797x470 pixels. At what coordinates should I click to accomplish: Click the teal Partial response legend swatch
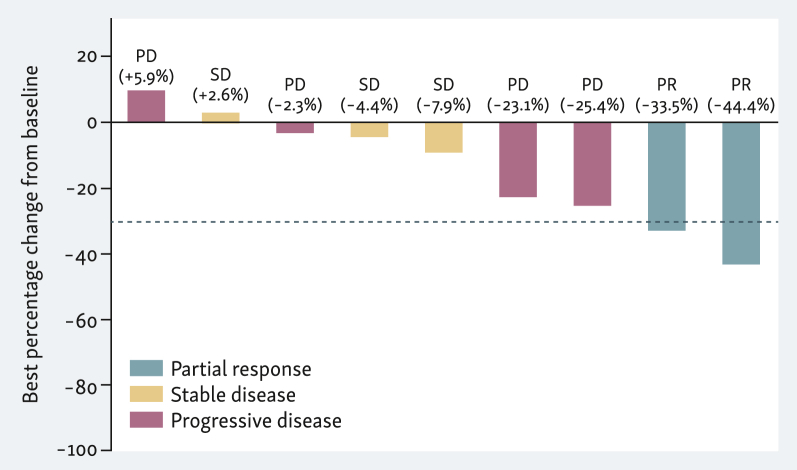[145, 368]
